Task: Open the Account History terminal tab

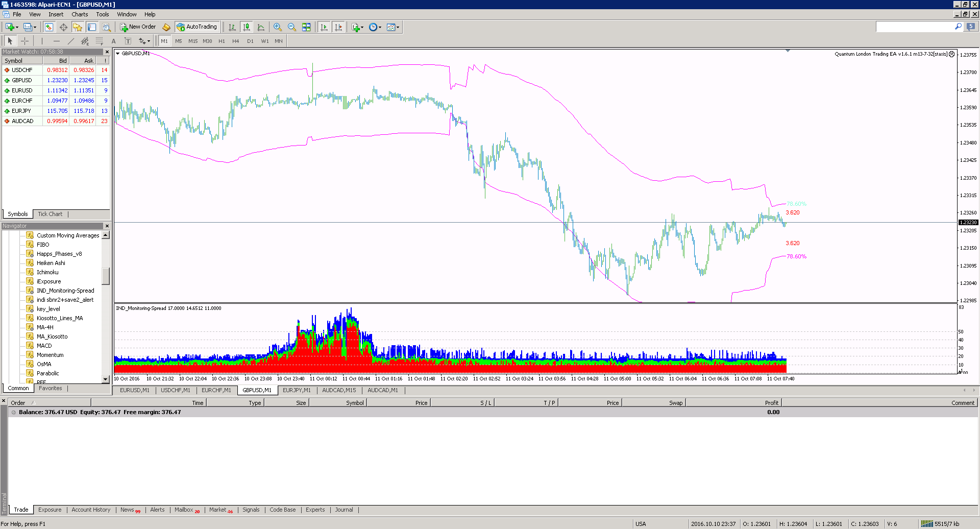Action: click(x=91, y=510)
